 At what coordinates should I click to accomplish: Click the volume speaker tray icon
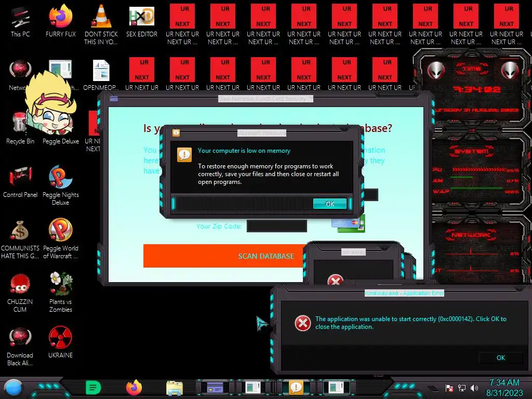click(474, 388)
